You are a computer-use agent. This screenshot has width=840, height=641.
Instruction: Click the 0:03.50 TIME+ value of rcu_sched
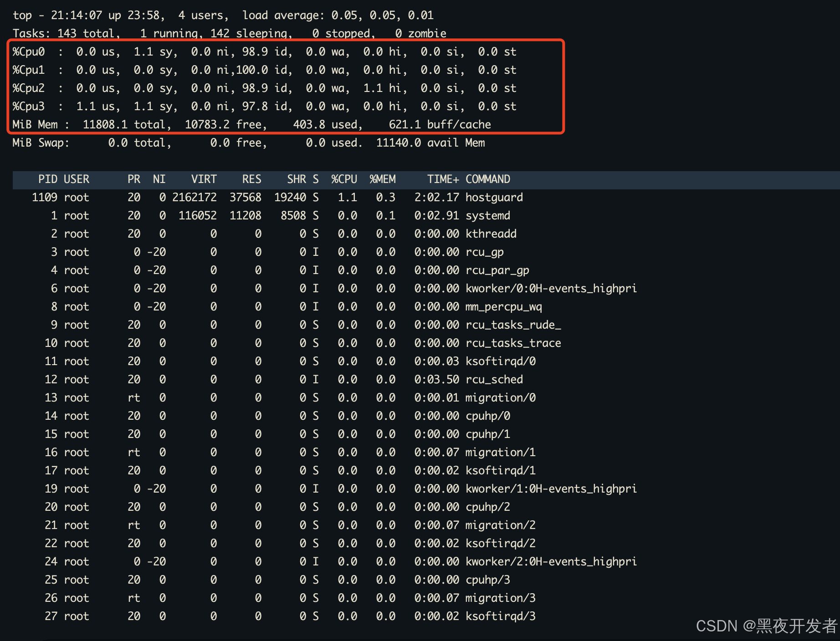tap(437, 380)
